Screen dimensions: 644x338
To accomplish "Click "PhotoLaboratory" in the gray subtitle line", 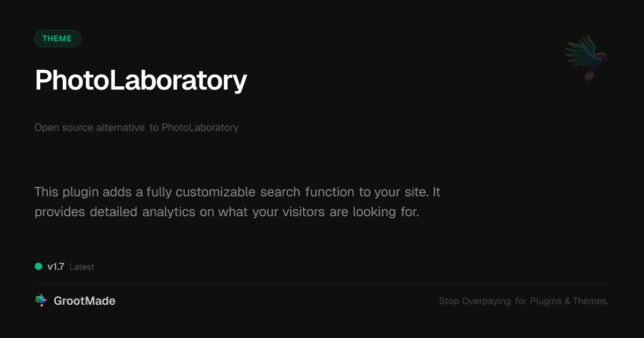I will 200,128.
